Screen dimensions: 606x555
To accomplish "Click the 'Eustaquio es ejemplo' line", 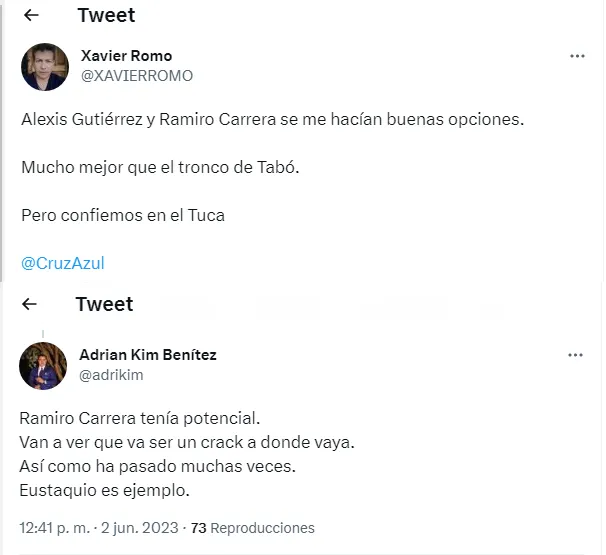I will click(105, 490).
